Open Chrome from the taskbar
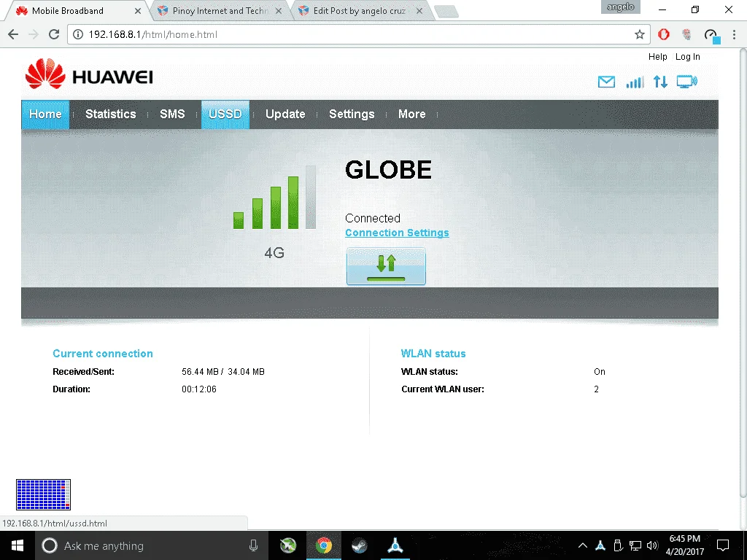The image size is (747, 560). 324,545
